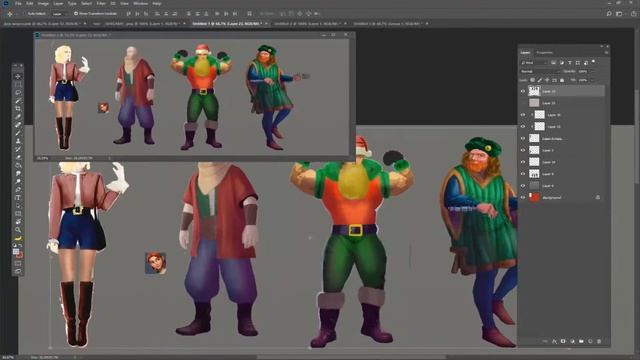Click the new group folder icon

(x=581, y=341)
